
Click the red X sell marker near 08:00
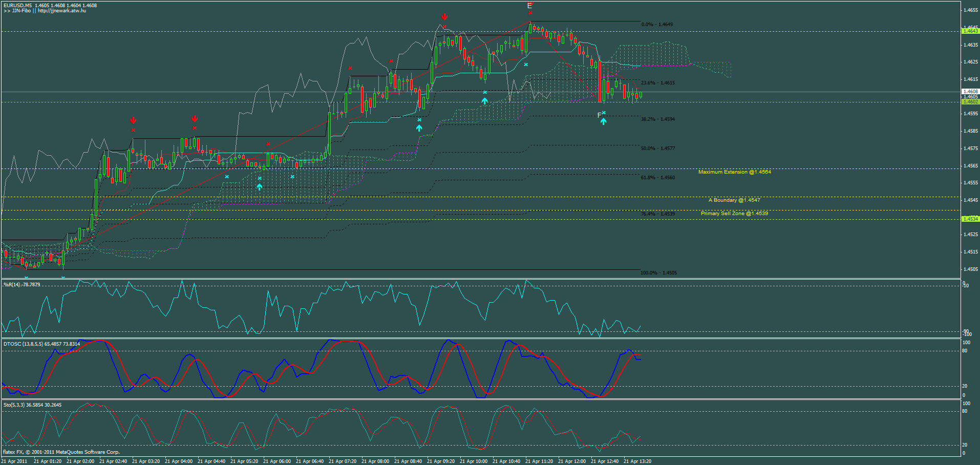(x=391, y=60)
